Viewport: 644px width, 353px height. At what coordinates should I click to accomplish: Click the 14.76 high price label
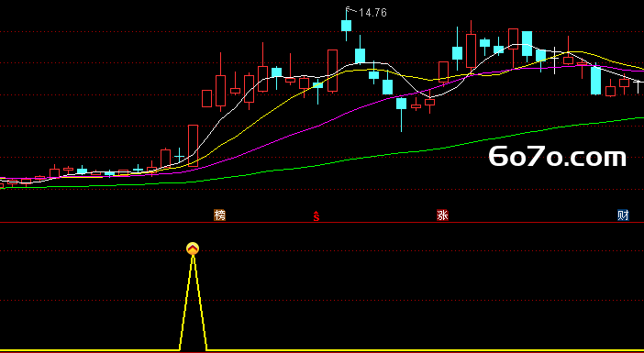372,13
